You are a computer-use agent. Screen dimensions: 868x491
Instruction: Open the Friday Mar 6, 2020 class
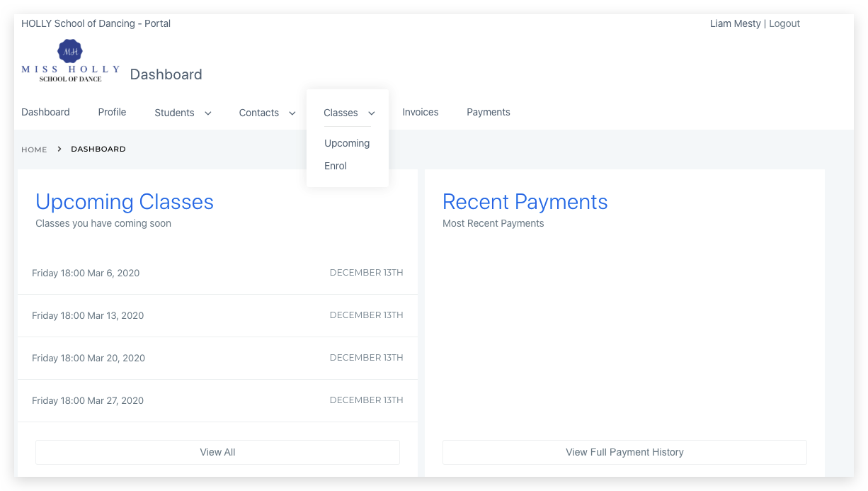86,273
